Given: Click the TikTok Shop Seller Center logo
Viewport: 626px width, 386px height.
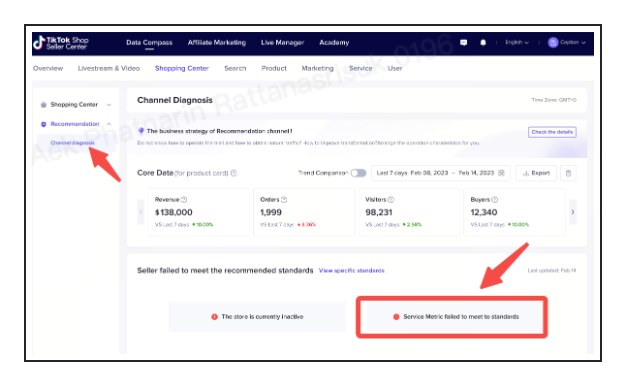Looking at the screenshot, I should pyautogui.click(x=61, y=43).
